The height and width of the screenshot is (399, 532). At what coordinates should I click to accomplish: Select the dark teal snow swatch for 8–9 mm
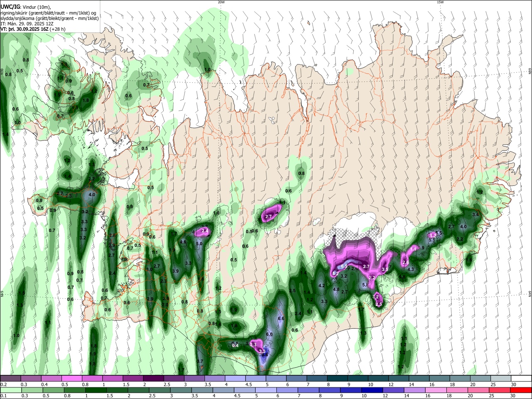click(337, 379)
